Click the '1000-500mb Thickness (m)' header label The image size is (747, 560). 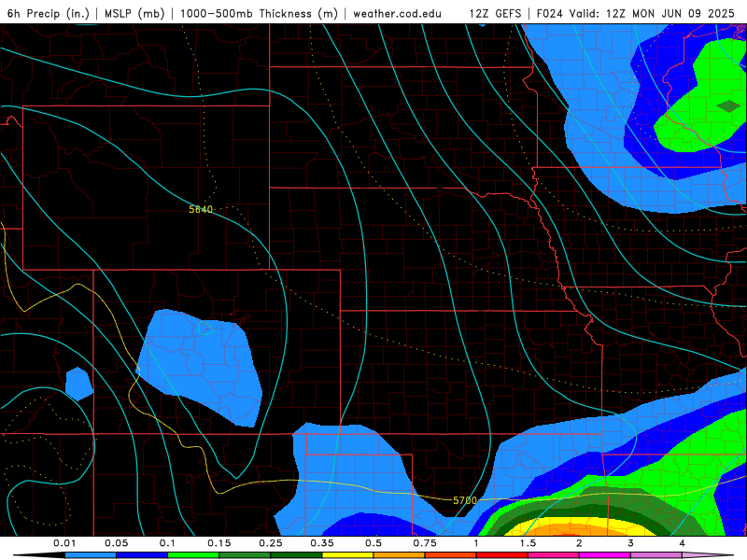click(259, 13)
